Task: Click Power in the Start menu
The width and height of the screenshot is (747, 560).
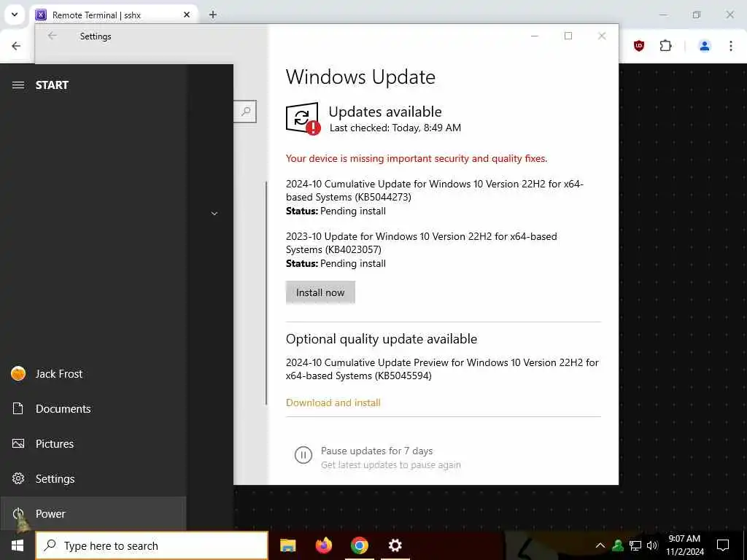Action: click(x=93, y=514)
